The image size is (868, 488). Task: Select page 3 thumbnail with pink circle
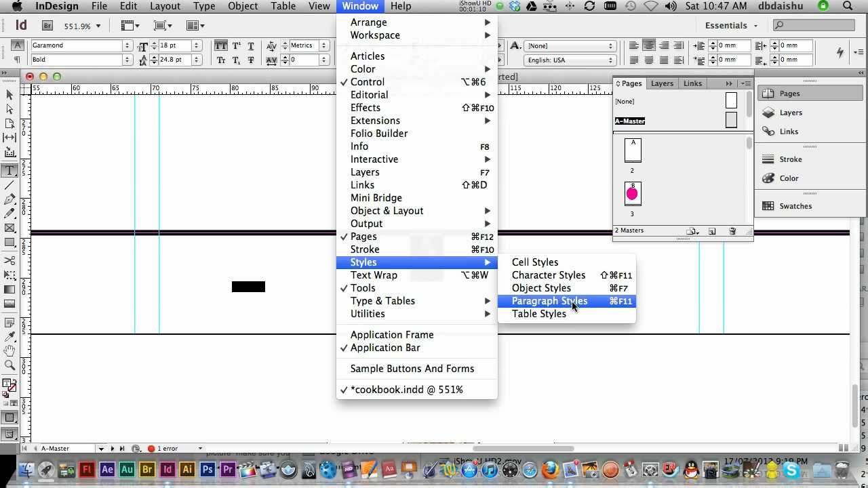pos(632,194)
